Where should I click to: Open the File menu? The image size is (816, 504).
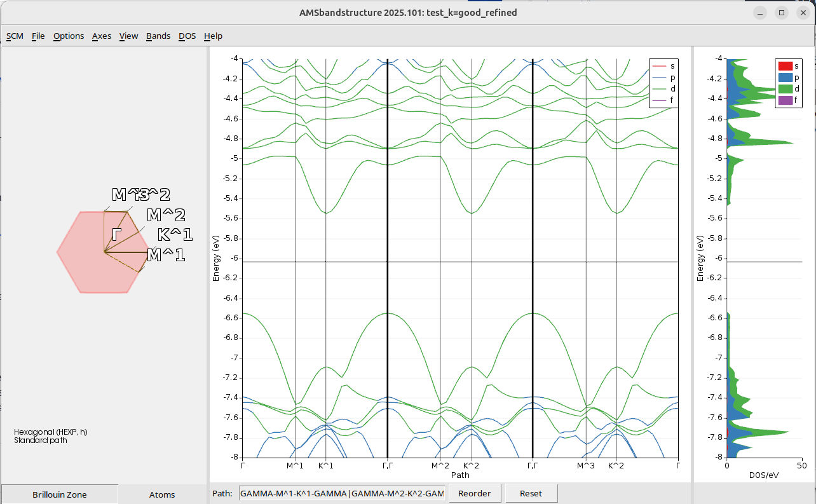click(x=38, y=36)
